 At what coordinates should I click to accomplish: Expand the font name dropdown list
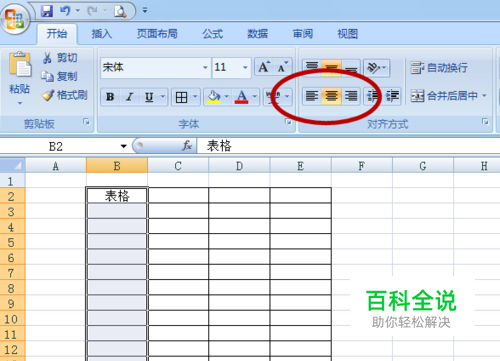click(205, 68)
